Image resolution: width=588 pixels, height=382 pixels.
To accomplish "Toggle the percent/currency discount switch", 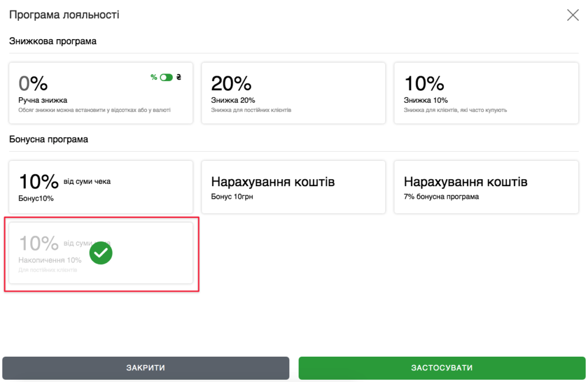I will [166, 78].
